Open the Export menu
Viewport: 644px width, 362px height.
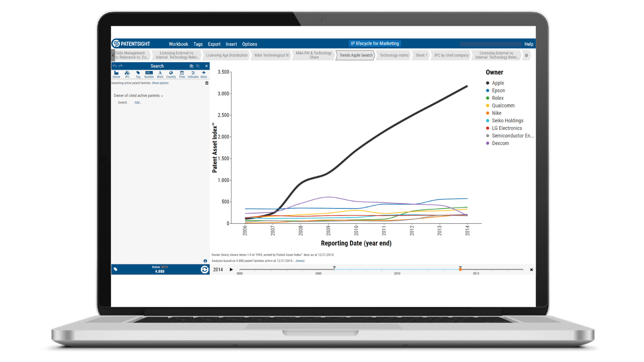coord(214,44)
